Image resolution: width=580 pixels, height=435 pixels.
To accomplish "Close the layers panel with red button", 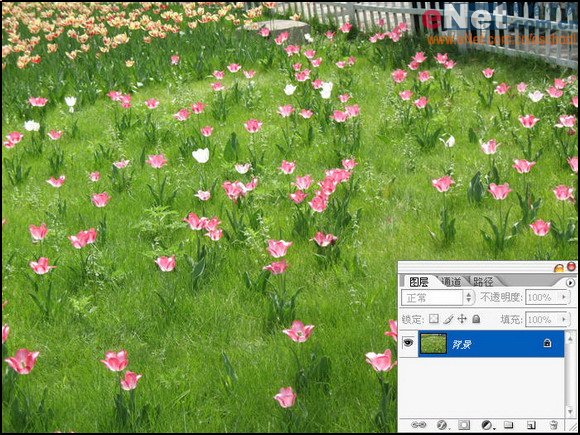I will 571,266.
